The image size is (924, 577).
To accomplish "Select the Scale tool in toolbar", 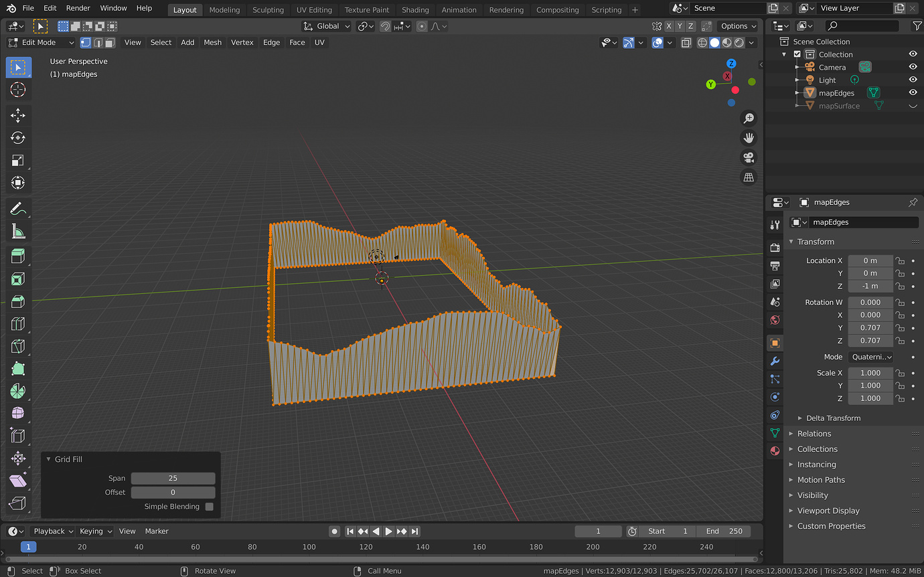I will (18, 161).
